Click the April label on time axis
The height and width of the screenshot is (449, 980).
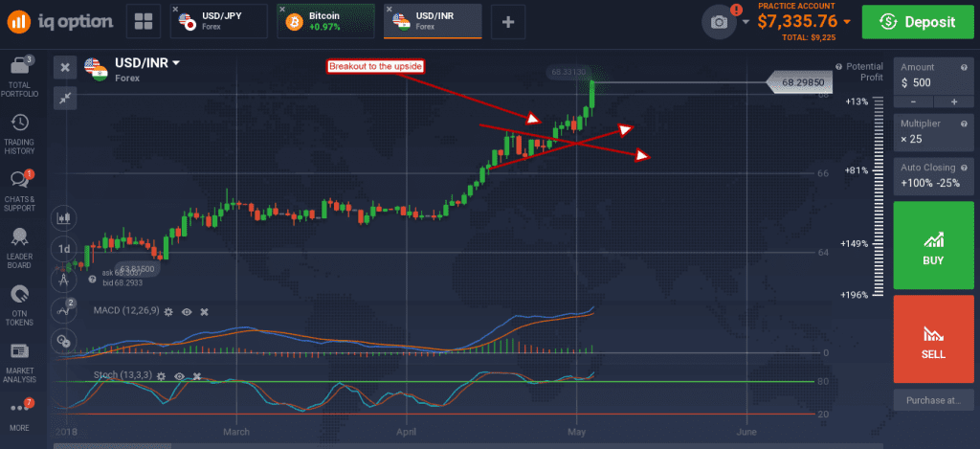(406, 432)
